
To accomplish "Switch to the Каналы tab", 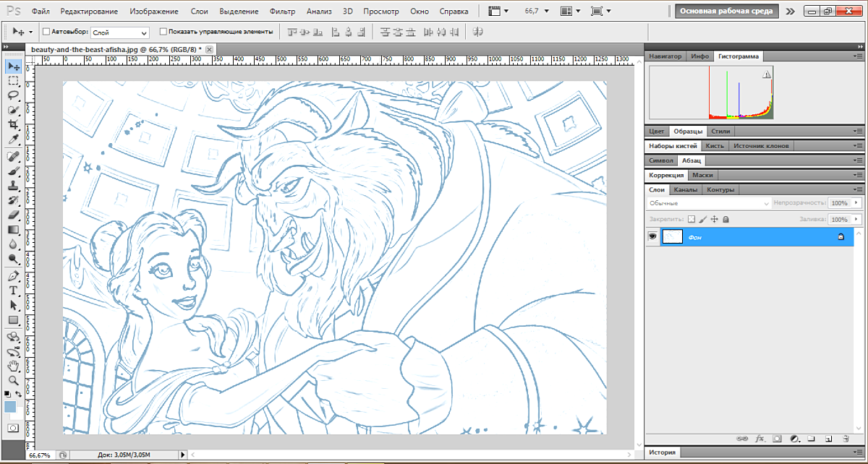I will click(x=685, y=190).
